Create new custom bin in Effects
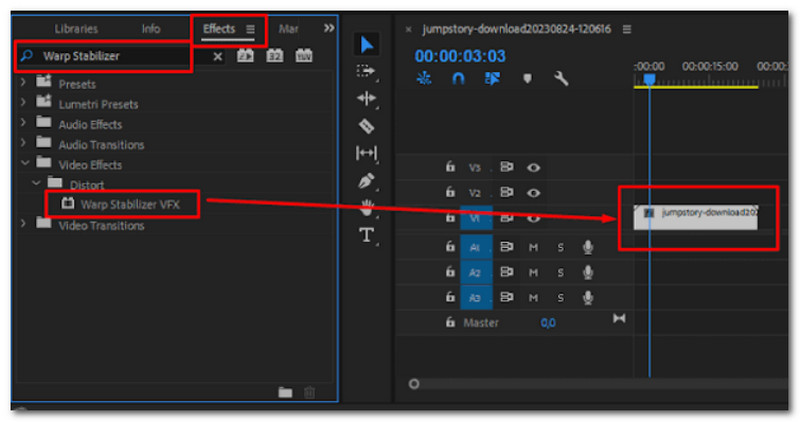Viewport: 800px width, 422px height. tap(285, 392)
